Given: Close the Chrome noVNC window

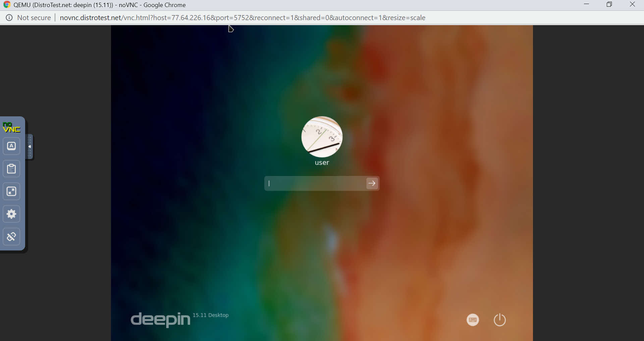Looking at the screenshot, I should coord(632,4).
